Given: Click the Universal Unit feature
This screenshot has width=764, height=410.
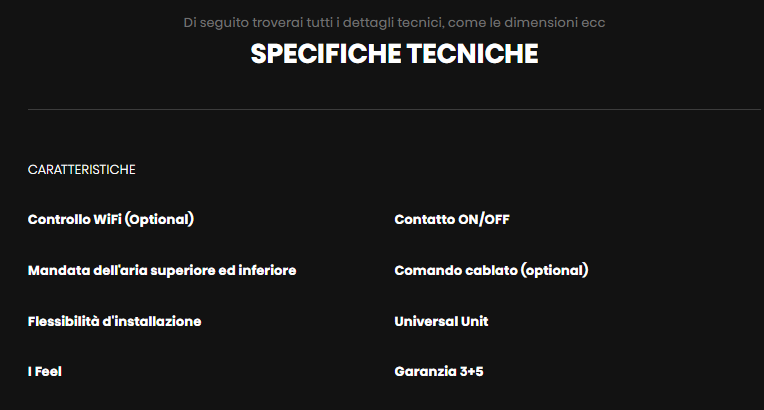Looking at the screenshot, I should coord(441,321).
